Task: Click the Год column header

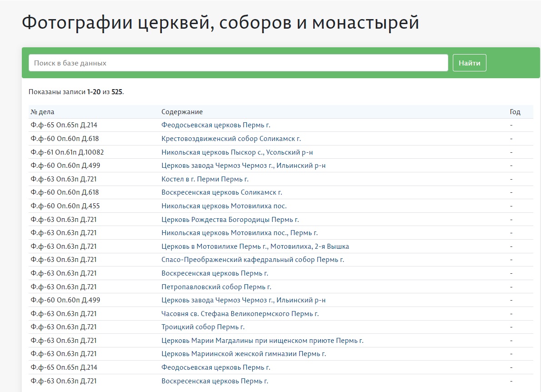Action: [515, 112]
